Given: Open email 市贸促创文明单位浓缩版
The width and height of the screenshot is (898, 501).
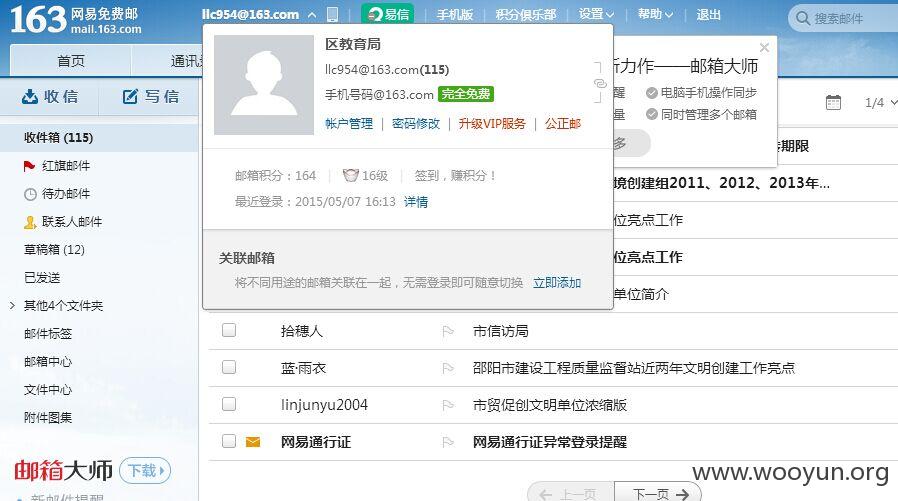Looking at the screenshot, I should tap(550, 405).
